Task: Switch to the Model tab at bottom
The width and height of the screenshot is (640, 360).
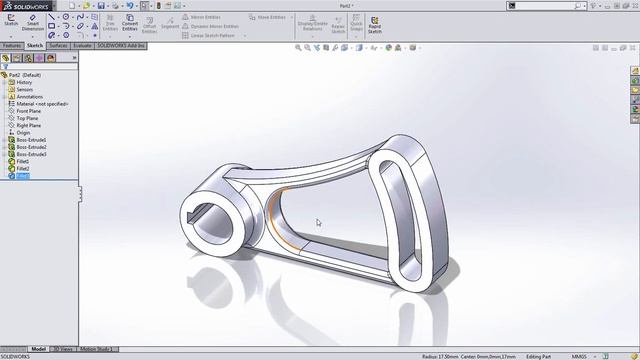Action: coord(38,349)
